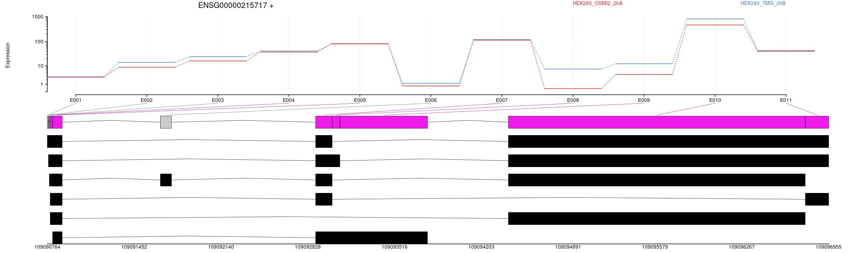Click the last transcript's wide black exon at 109092828
Screen dimensions: 868x253
371,238
